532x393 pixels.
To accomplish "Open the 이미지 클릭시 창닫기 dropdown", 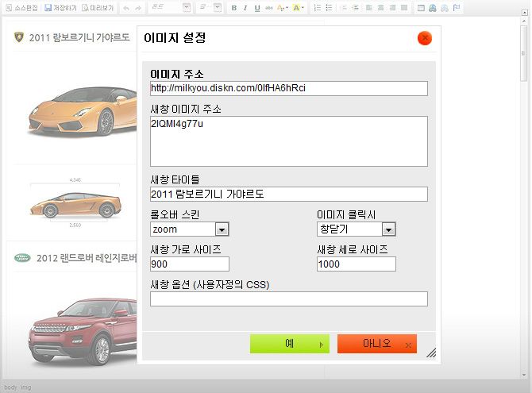I will point(356,229).
